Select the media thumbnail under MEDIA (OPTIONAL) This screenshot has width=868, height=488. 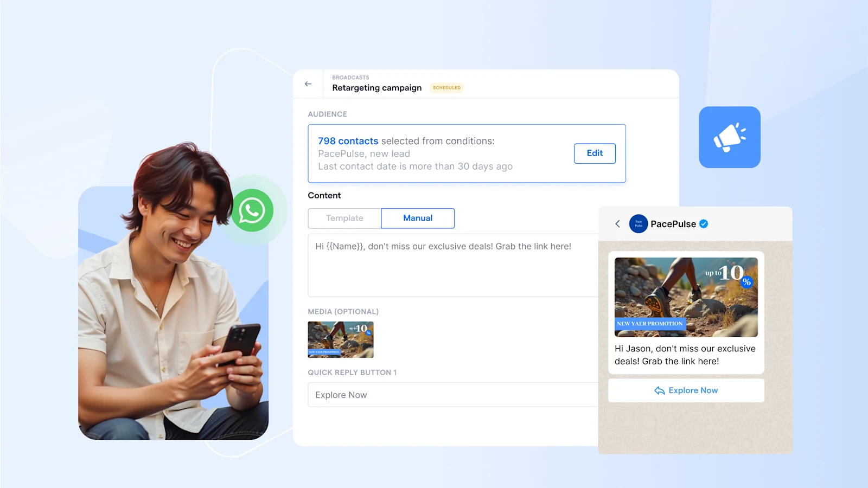pos(340,339)
